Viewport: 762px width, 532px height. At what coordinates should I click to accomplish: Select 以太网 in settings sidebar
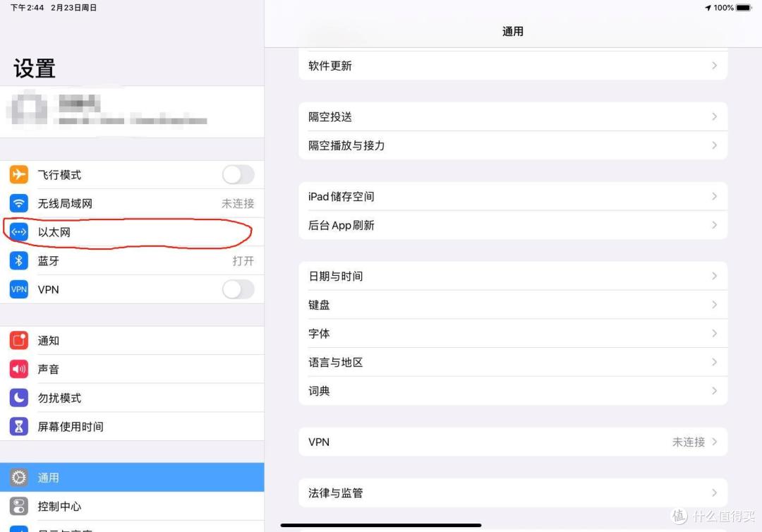coord(132,231)
